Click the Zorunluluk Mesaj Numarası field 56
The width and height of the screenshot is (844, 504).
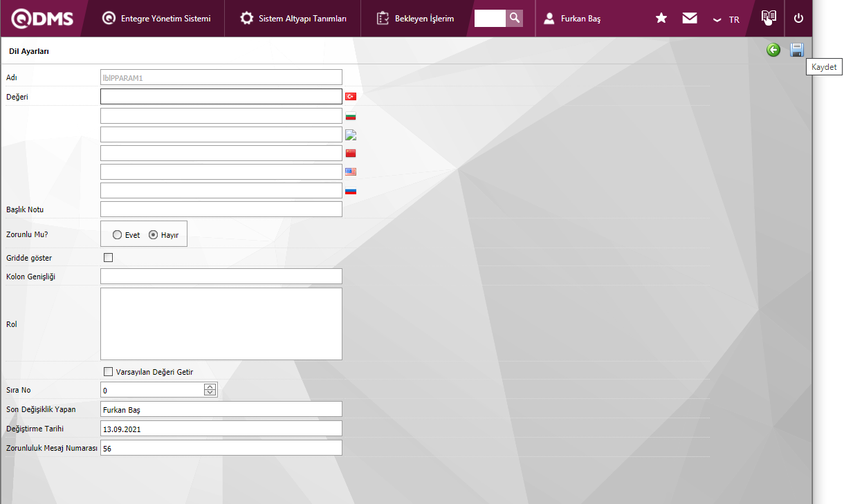pos(221,448)
